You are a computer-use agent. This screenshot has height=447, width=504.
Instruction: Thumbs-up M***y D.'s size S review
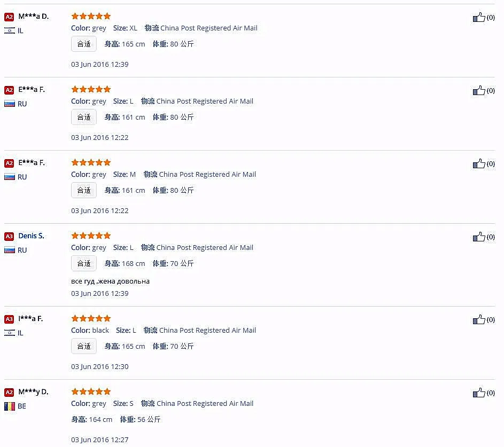click(x=478, y=393)
